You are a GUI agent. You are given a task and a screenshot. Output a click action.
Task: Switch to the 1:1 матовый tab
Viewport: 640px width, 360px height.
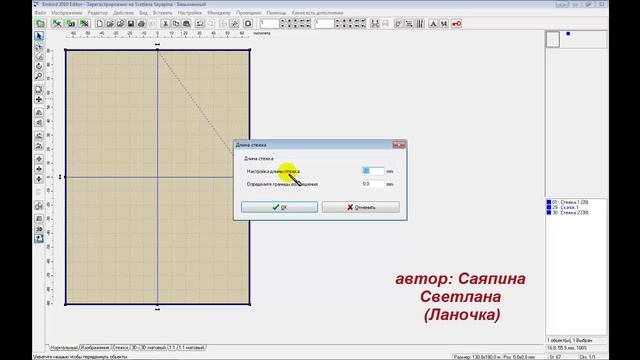[x=191, y=348]
